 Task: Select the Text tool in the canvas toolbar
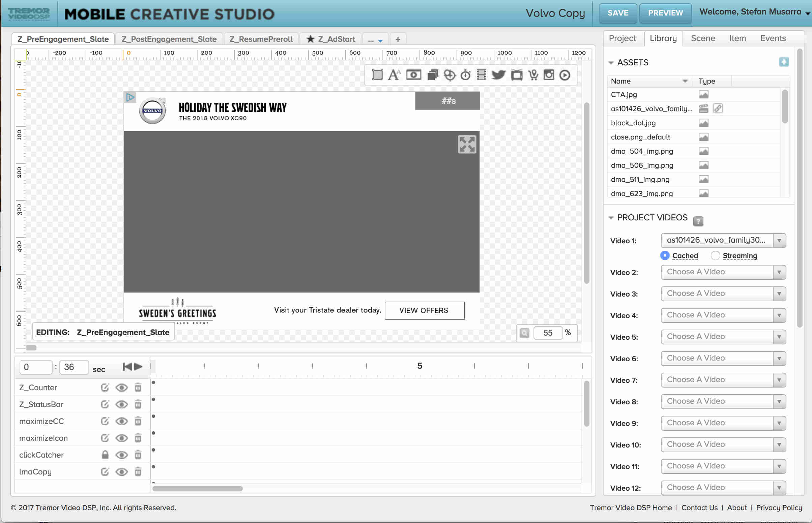(394, 75)
